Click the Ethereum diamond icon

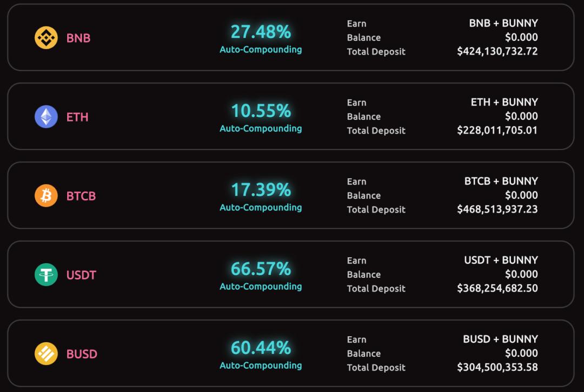pyautogui.click(x=46, y=117)
